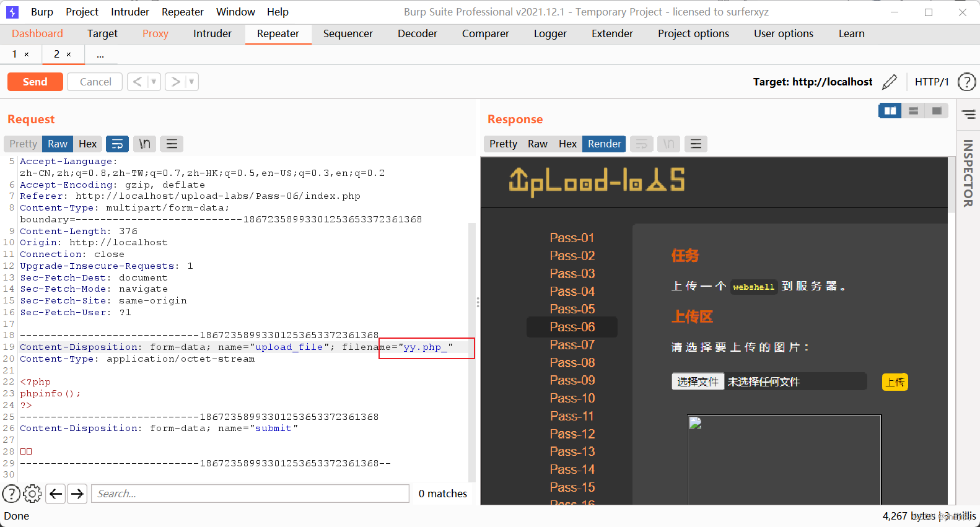Viewport: 980px width, 527px height.
Task: Send the request
Action: (x=35, y=82)
